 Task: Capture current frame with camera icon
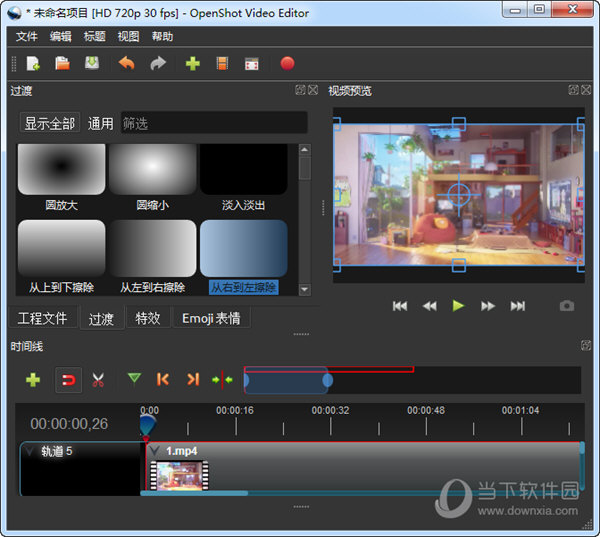[x=567, y=306]
